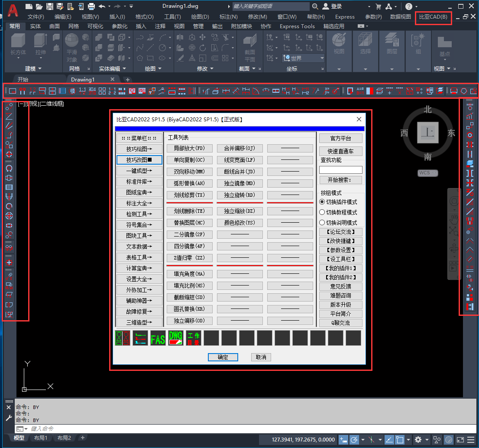Screen dimensions: 479x448
Task: Select the 切换插件模式 radio button
Action: click(322, 202)
